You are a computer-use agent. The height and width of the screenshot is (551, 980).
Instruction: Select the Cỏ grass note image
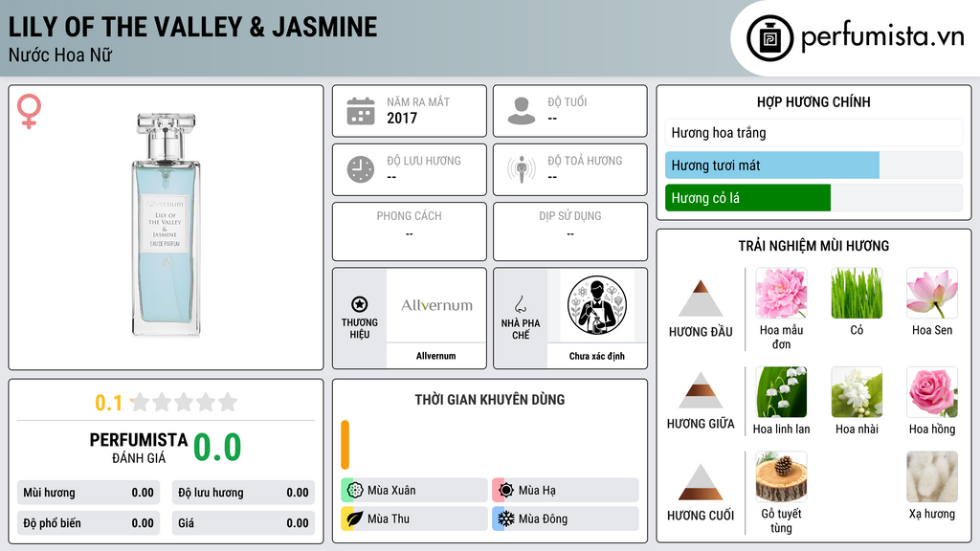[x=857, y=293]
